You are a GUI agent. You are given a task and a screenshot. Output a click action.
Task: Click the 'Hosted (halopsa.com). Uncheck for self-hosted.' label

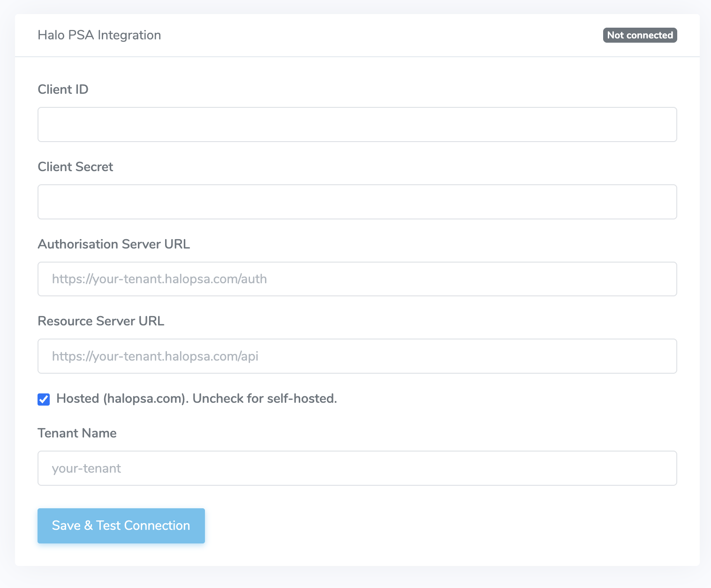197,399
